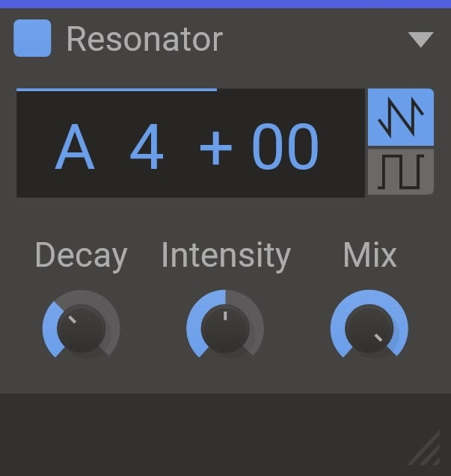
Task: Select the sawtooth waveform icon
Action: click(x=400, y=117)
